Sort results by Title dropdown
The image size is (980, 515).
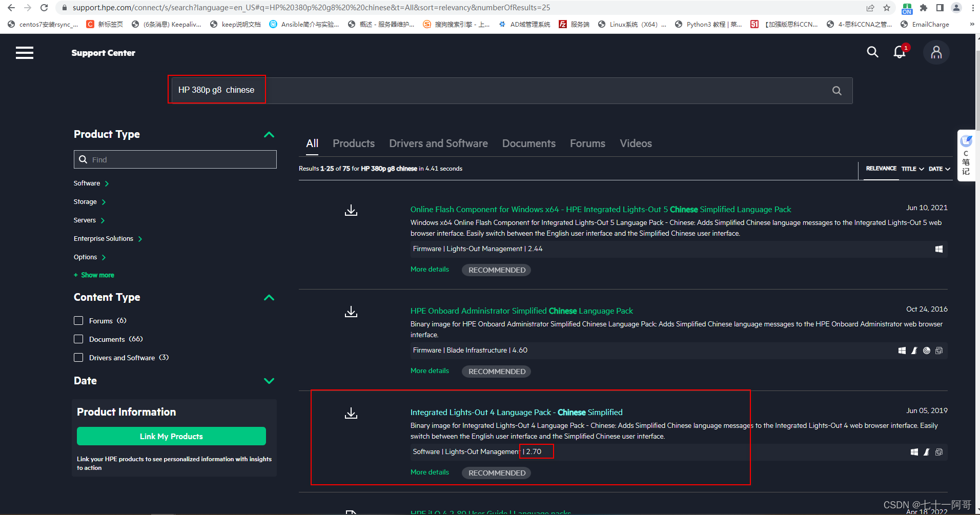[913, 169]
